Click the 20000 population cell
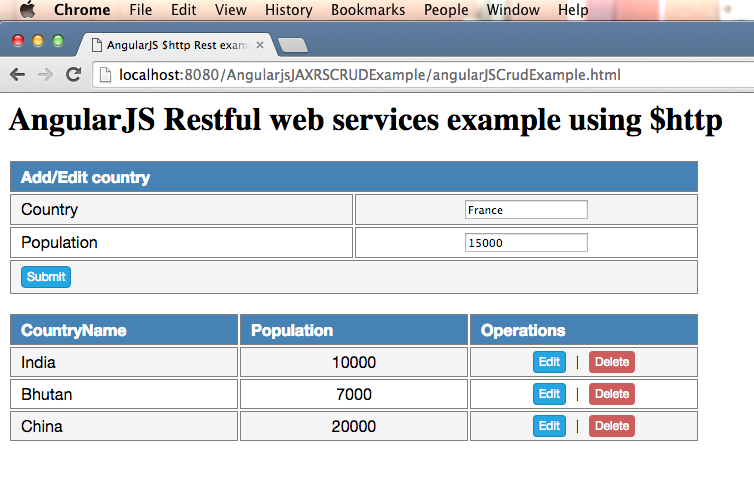This screenshot has height=483, width=754. [x=353, y=426]
